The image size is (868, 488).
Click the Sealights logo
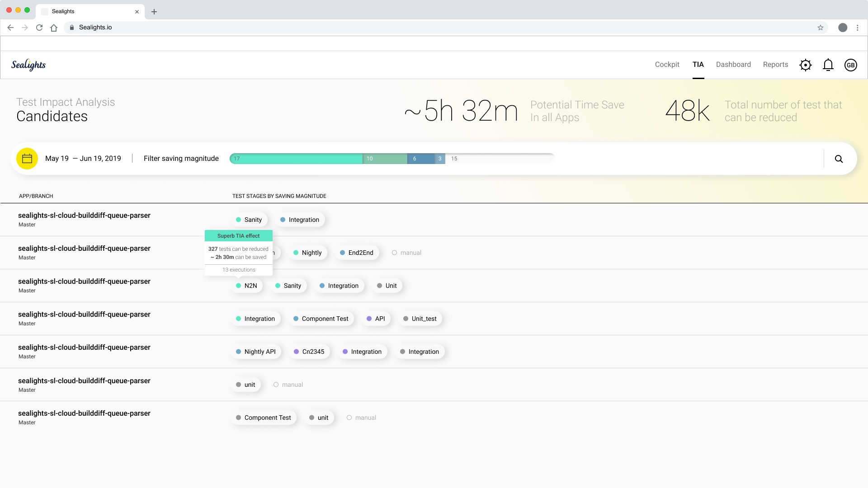28,65
